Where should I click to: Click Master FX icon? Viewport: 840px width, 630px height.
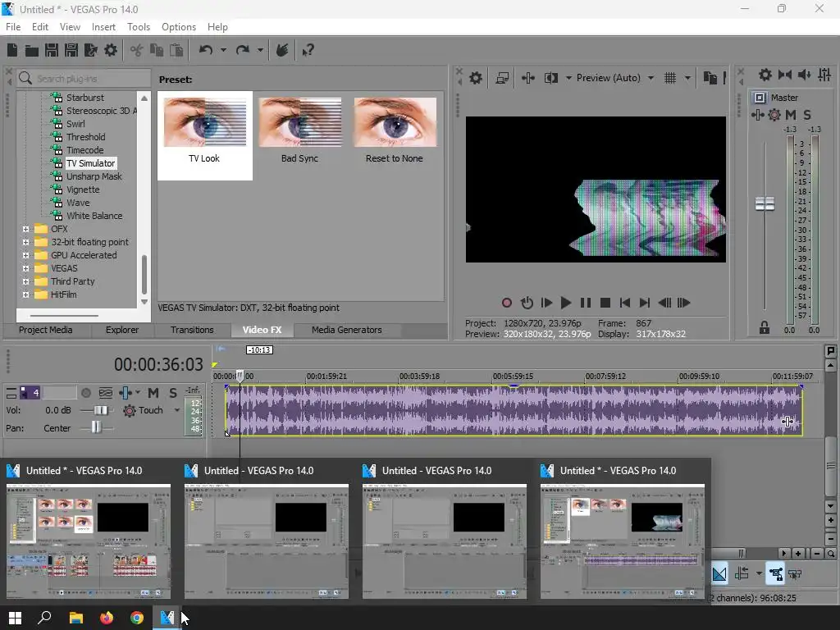pos(757,115)
